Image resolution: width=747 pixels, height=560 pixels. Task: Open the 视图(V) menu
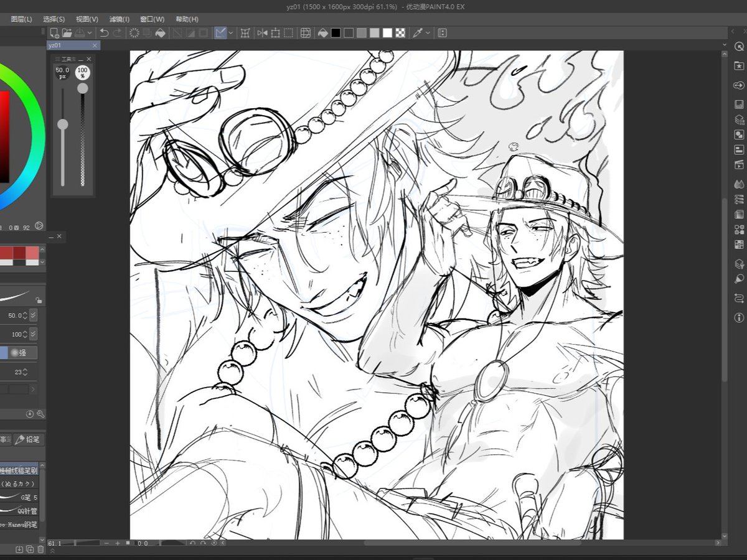tap(87, 19)
